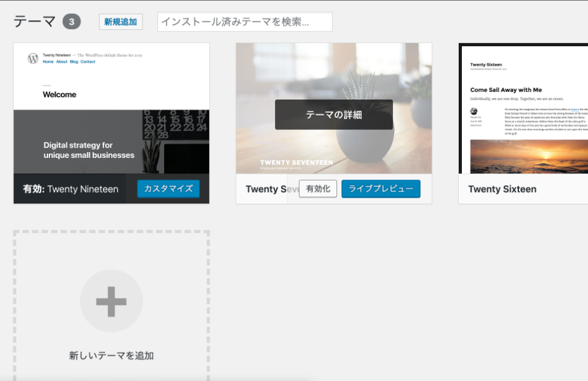Screen dimensions: 588x381
Task: Click the Come Sail Away with Me heading
Action: pos(506,90)
